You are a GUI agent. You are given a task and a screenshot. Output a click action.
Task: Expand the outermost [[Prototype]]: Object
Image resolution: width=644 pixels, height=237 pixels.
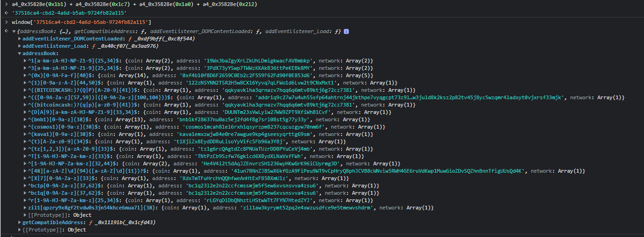[x=20, y=230]
